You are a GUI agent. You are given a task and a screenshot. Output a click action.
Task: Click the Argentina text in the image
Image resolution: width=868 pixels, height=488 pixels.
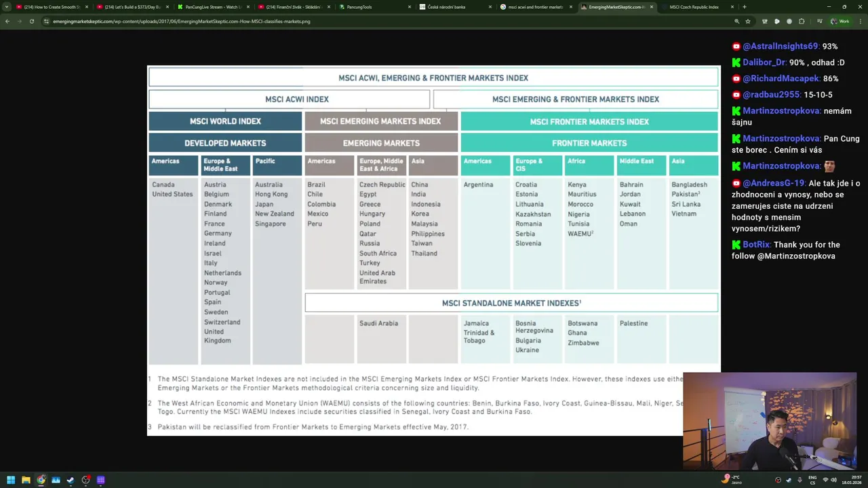click(478, 184)
